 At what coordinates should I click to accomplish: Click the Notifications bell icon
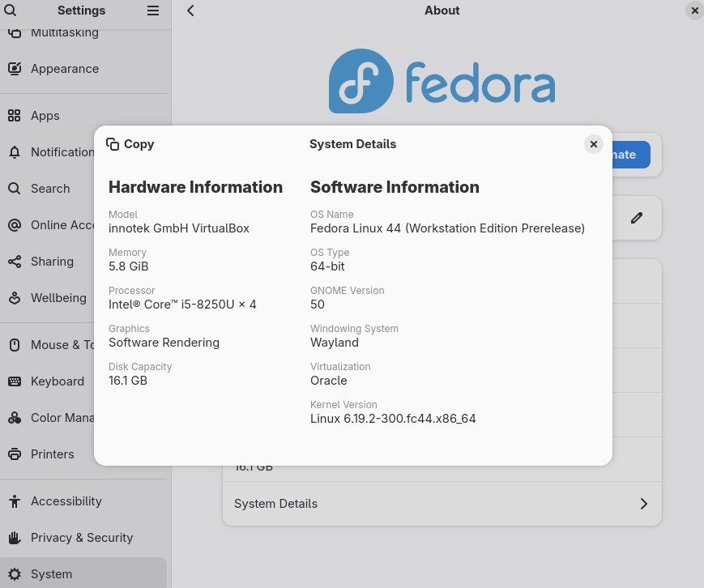(x=15, y=152)
